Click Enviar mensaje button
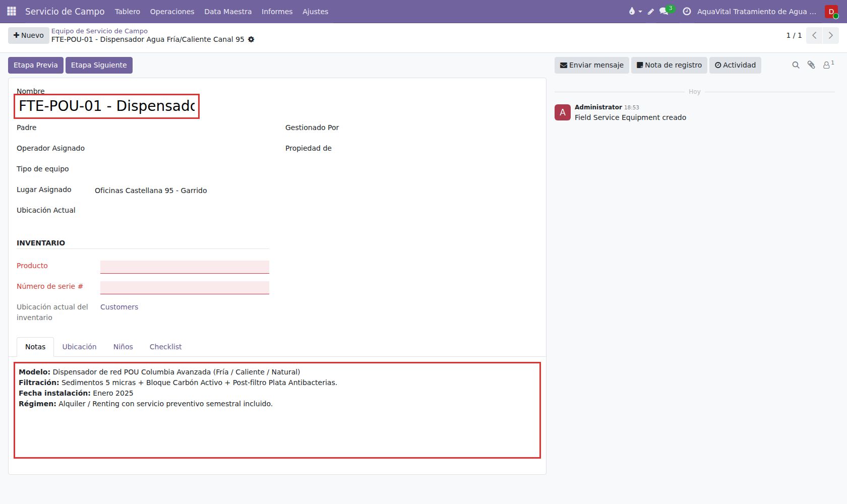The width and height of the screenshot is (847, 504). click(x=592, y=65)
